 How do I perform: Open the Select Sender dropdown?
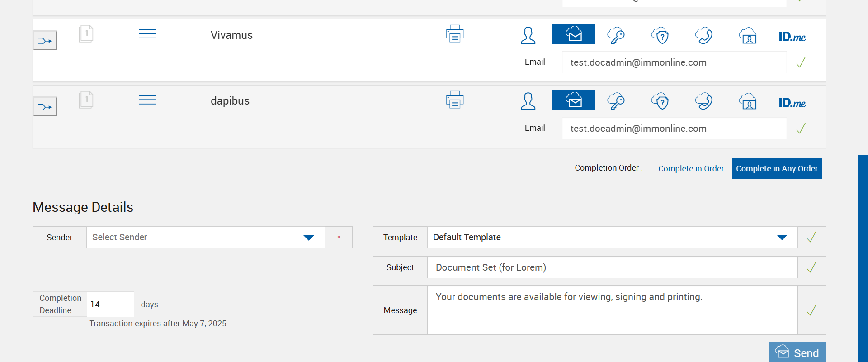(205, 238)
